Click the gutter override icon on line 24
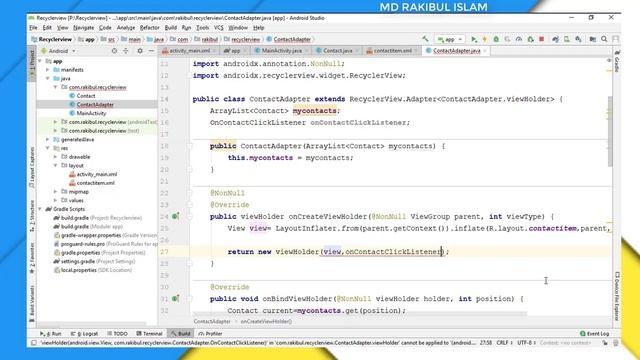 [176, 216]
